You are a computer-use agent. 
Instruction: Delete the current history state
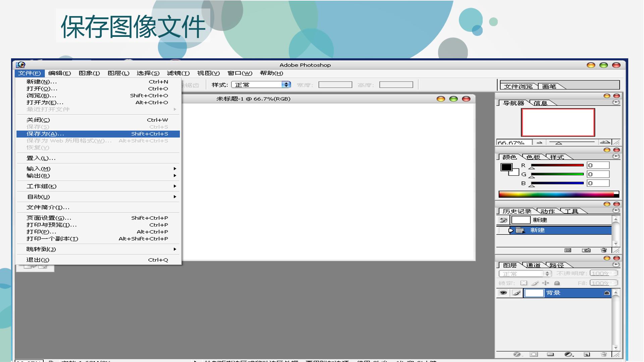click(604, 250)
